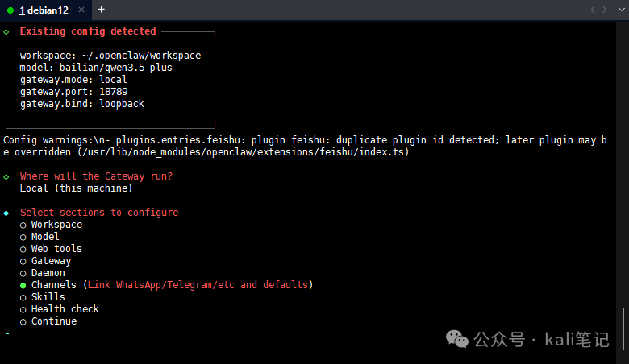Close the debian12 session tab
Image resolution: width=629 pixels, height=364 pixels.
click(83, 10)
